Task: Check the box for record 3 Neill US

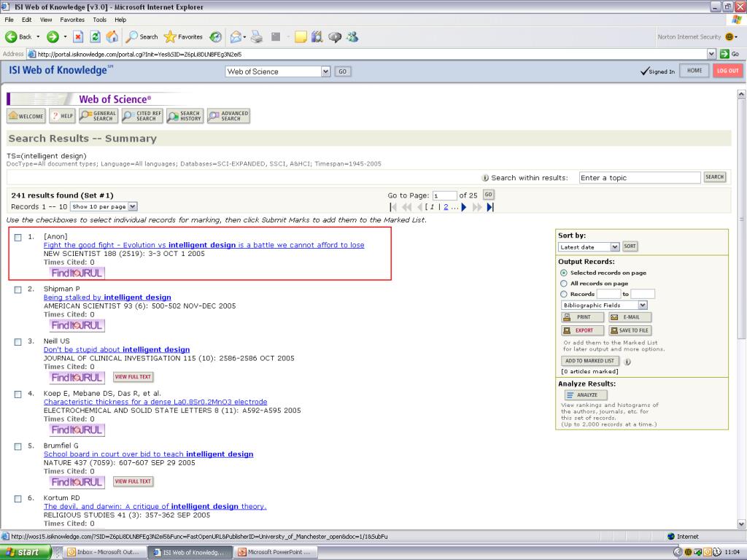Action: point(18,342)
